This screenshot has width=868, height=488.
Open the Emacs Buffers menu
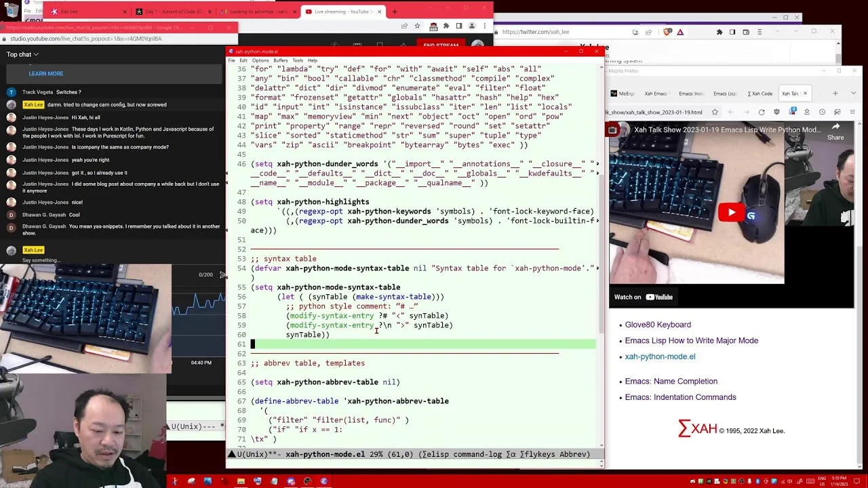280,60
